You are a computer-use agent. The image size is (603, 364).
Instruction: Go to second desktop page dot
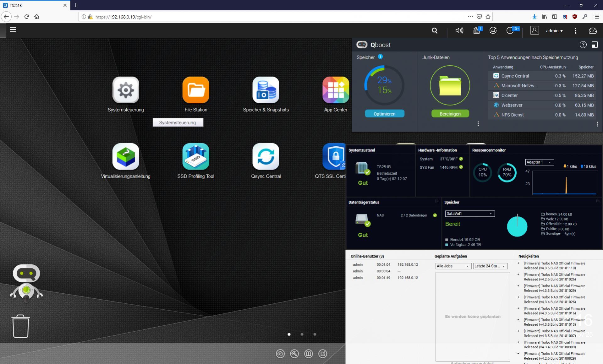click(x=302, y=334)
